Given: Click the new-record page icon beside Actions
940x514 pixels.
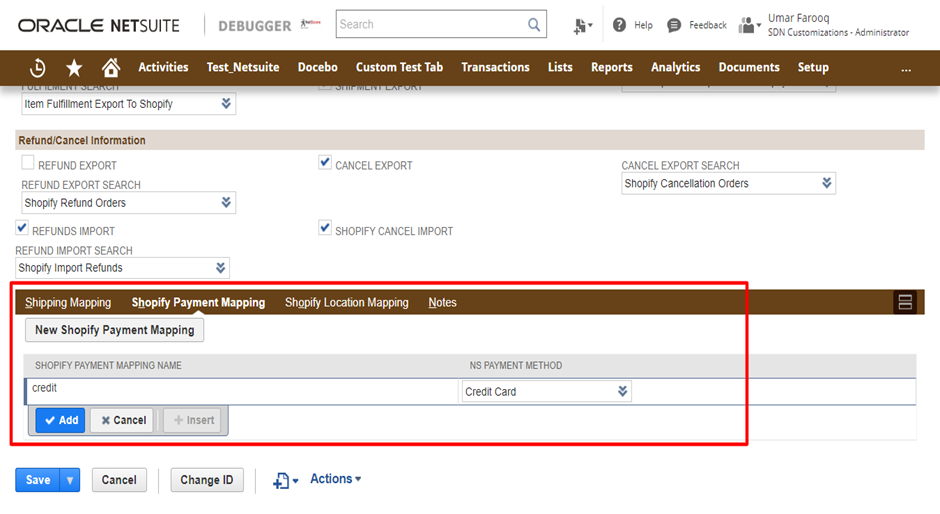Looking at the screenshot, I should pyautogui.click(x=285, y=480).
